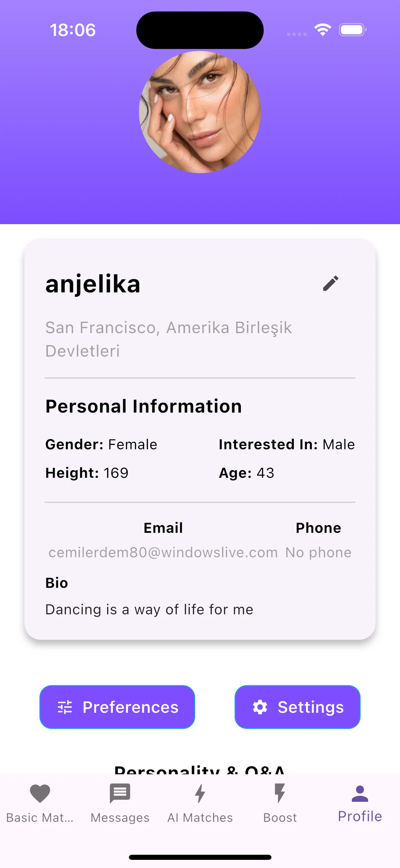This screenshot has height=868, width=400.
Task: Tap the bio text about dancing
Action: (149, 610)
